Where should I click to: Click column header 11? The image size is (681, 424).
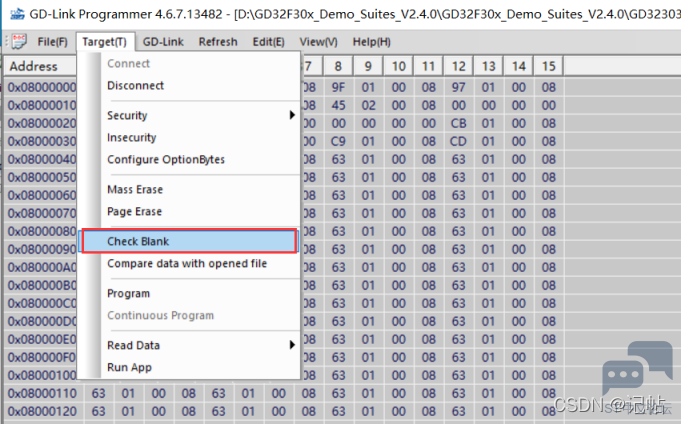click(428, 66)
